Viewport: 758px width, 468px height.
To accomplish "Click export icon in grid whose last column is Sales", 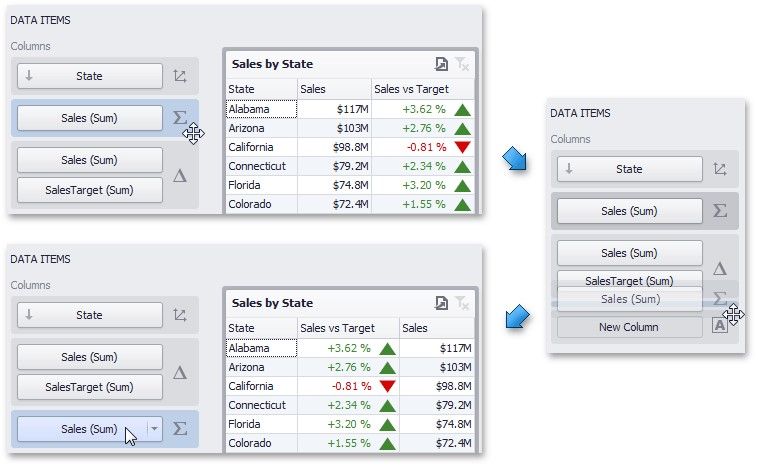I will pyautogui.click(x=441, y=303).
